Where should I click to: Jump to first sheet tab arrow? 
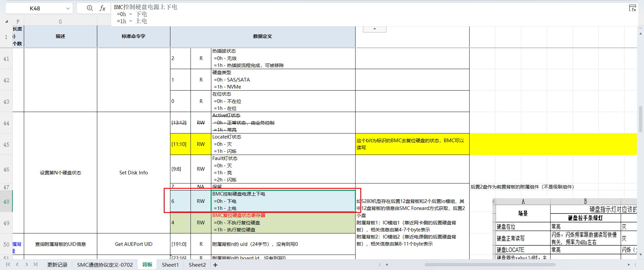pos(8,265)
